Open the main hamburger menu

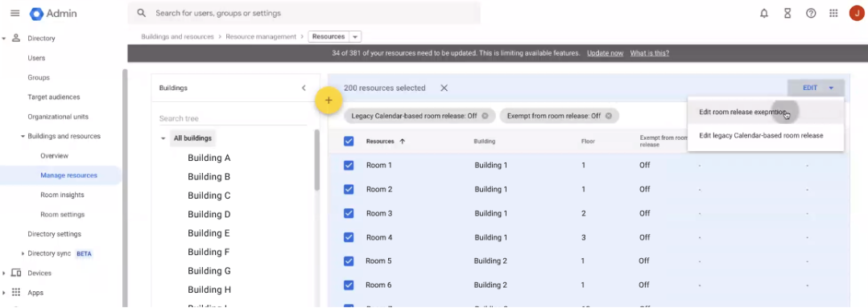pyautogui.click(x=15, y=14)
